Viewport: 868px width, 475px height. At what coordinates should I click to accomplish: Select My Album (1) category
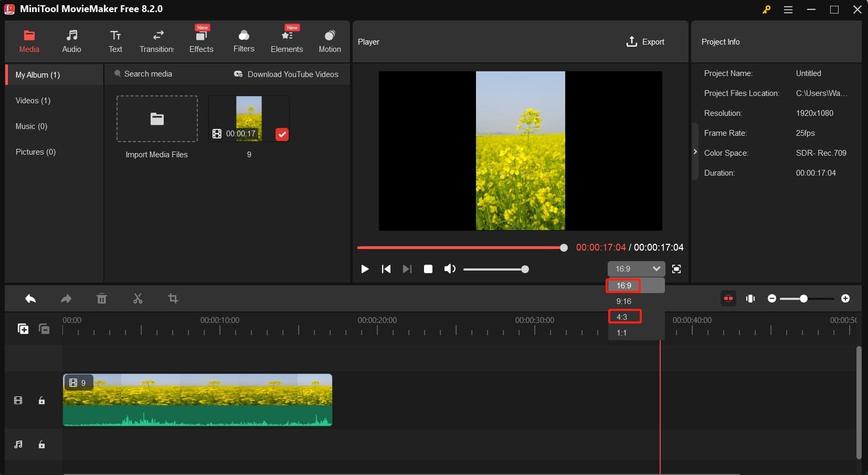tap(55, 75)
